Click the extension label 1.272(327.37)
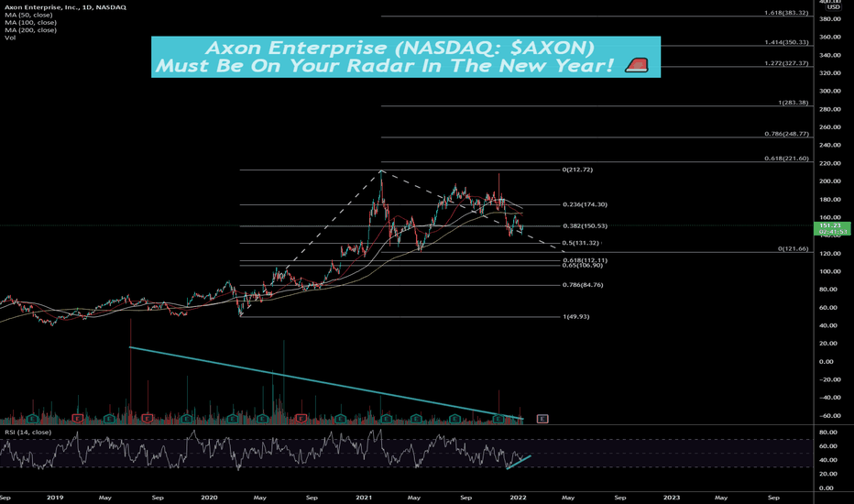This screenshot has height=504, width=854. click(786, 63)
